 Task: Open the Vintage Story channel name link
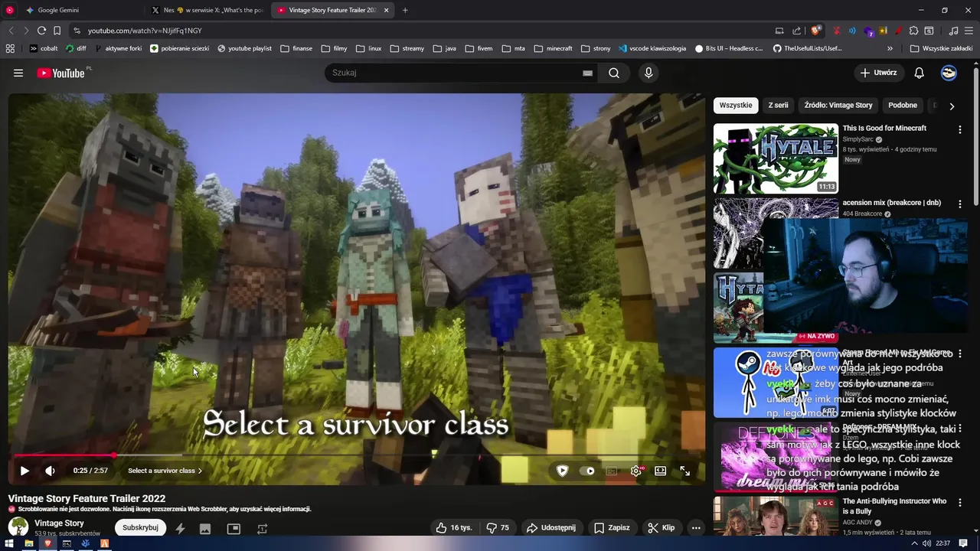59,523
